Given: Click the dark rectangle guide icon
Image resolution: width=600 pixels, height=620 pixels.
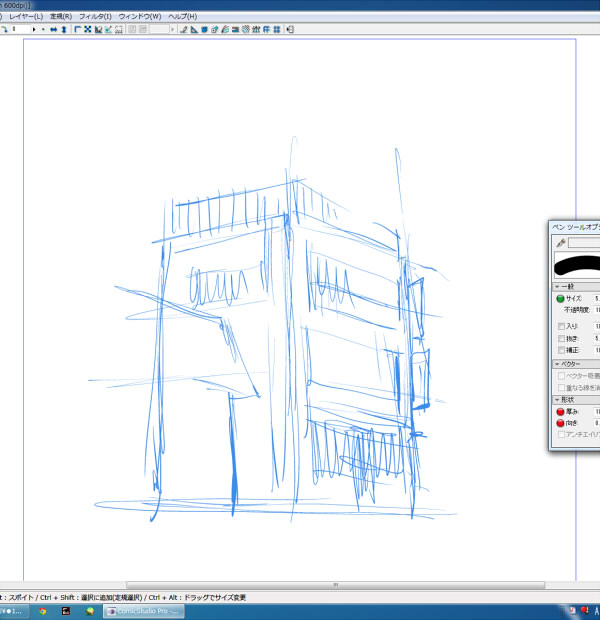Looking at the screenshot, I should pyautogui.click(x=235, y=29).
